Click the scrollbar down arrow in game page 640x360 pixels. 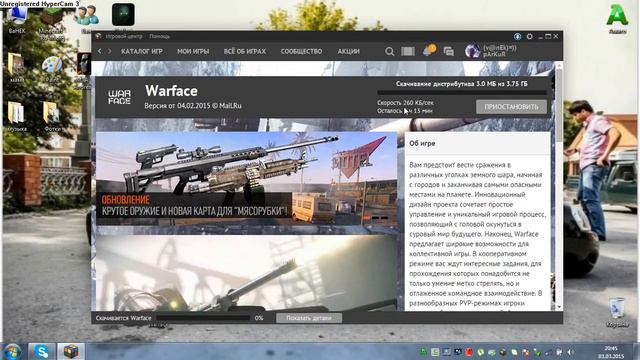tap(559, 307)
